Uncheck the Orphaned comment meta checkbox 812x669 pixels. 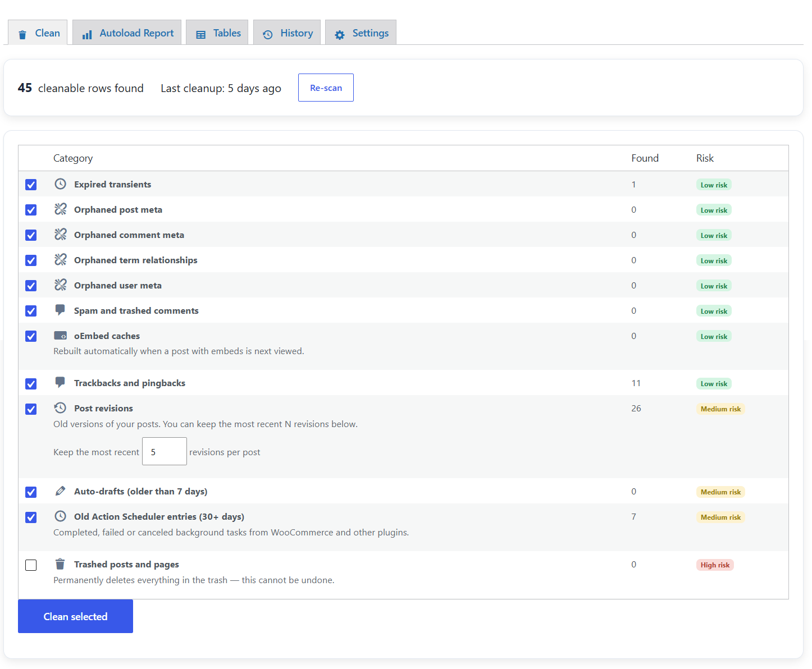31,235
